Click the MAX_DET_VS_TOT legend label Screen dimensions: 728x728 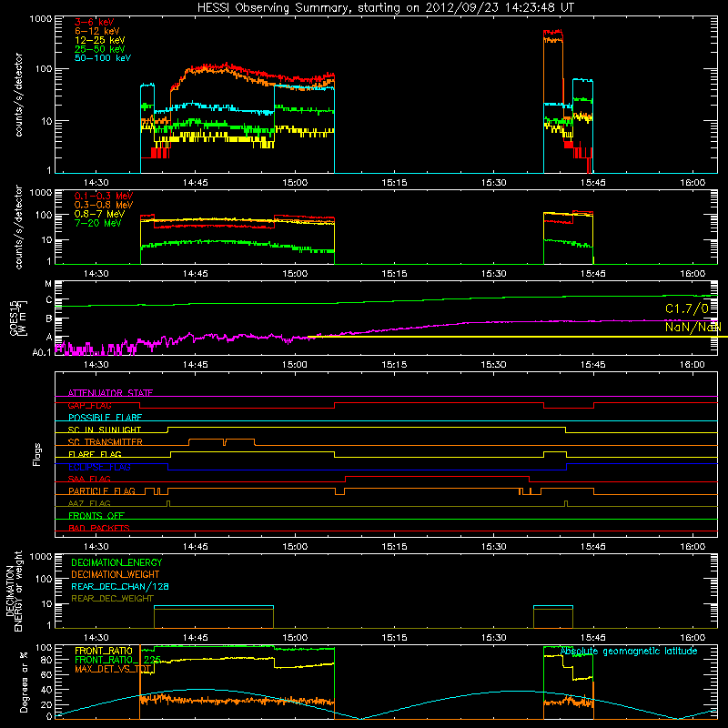[114, 669]
